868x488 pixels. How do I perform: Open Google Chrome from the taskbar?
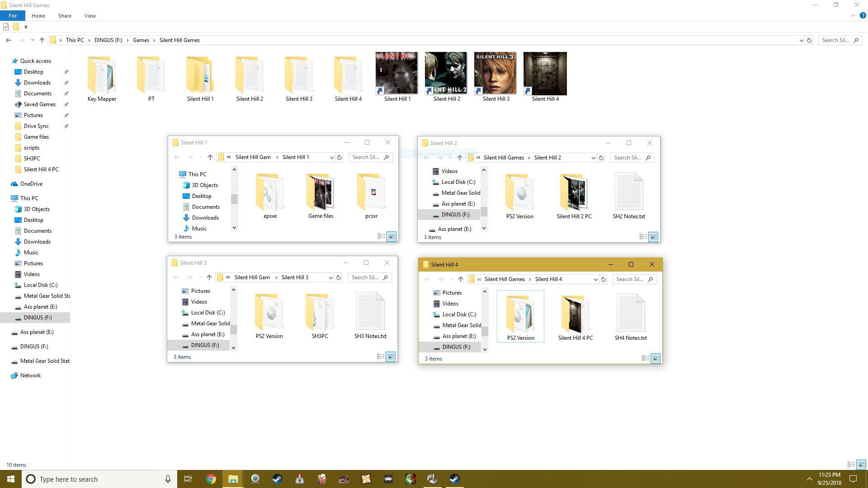[x=211, y=479]
